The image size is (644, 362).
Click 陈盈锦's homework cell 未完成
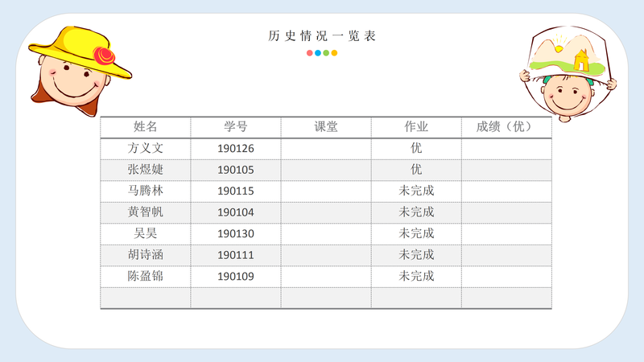416,276
